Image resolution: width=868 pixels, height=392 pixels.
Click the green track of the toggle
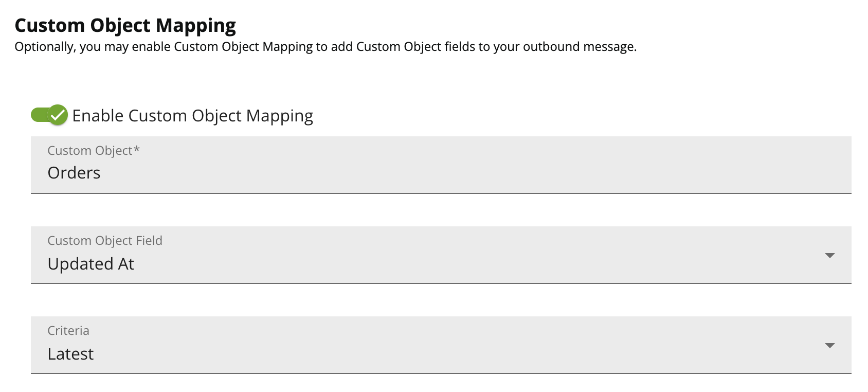(x=39, y=115)
